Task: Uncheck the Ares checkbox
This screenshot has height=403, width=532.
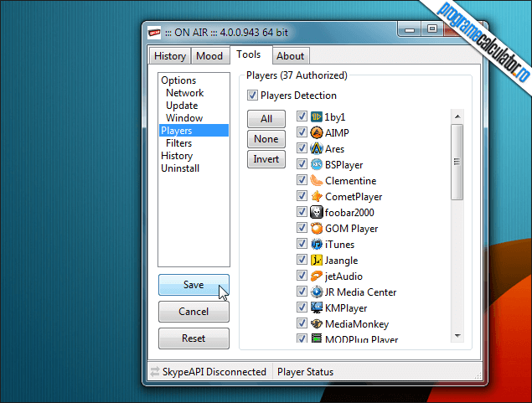Action: (302, 148)
